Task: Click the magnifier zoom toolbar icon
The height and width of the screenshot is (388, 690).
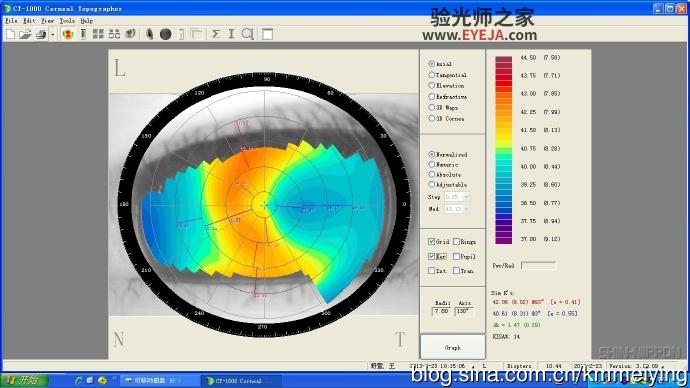Action: click(248, 34)
